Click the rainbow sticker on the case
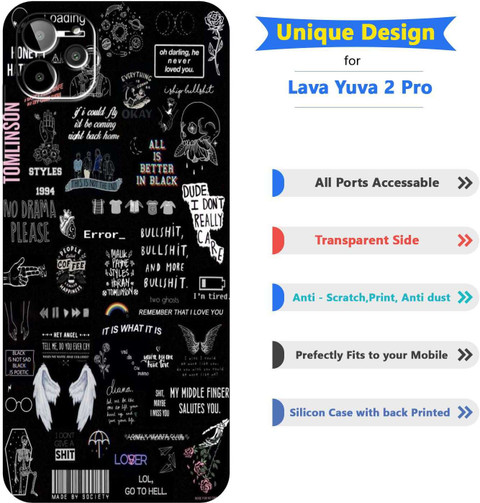The height and width of the screenshot is (503, 480). click(x=116, y=309)
